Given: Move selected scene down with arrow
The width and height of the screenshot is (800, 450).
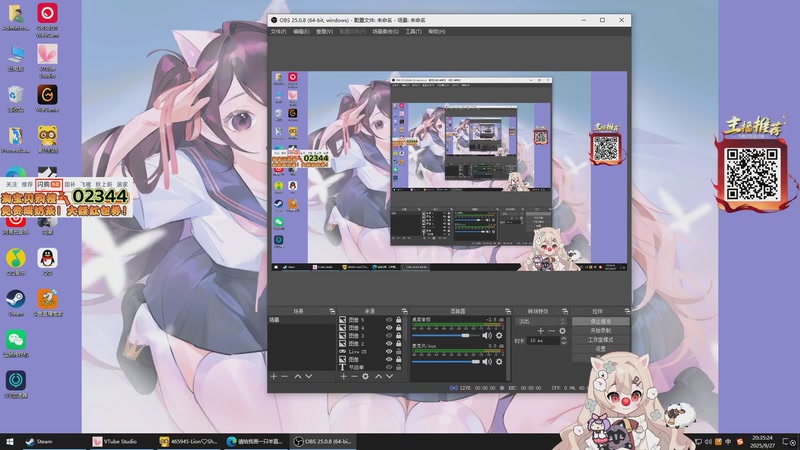Looking at the screenshot, I should click(309, 377).
